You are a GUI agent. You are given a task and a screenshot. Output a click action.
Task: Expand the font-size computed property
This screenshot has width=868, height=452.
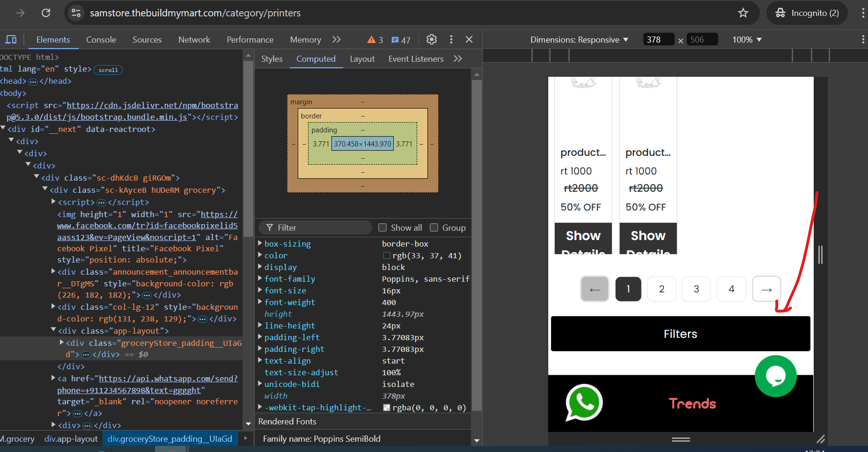click(x=260, y=290)
